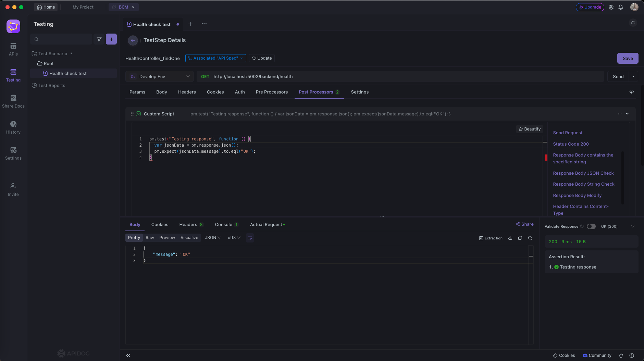Screen dimensions: 644x361
Task: Switch to the Pre Processors tab
Action: (x=272, y=92)
